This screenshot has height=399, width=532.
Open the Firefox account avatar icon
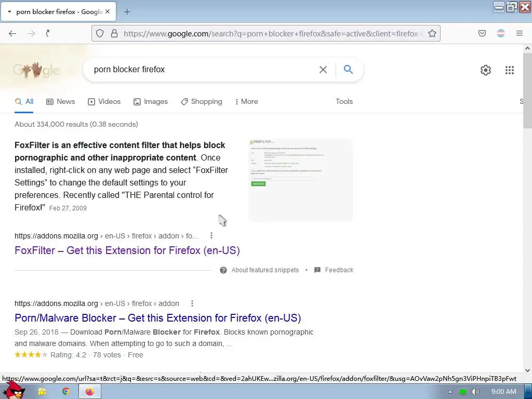(501, 33)
